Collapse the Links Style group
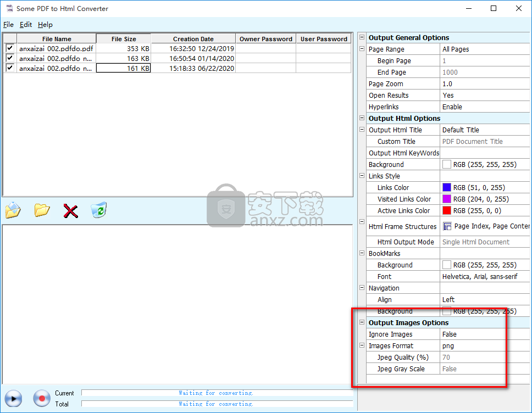 tap(362, 176)
